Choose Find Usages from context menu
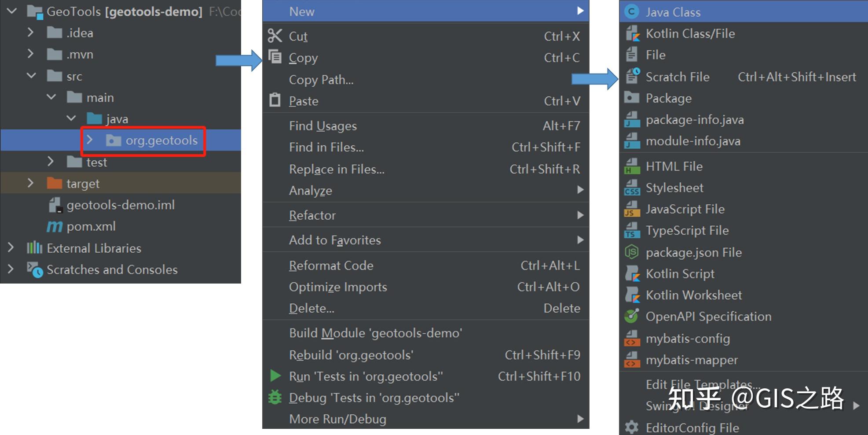Image resolution: width=868 pixels, height=435 pixels. 323,126
